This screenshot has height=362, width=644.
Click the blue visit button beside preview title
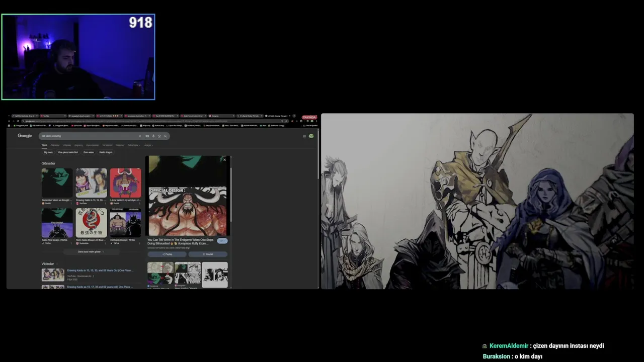(222, 241)
